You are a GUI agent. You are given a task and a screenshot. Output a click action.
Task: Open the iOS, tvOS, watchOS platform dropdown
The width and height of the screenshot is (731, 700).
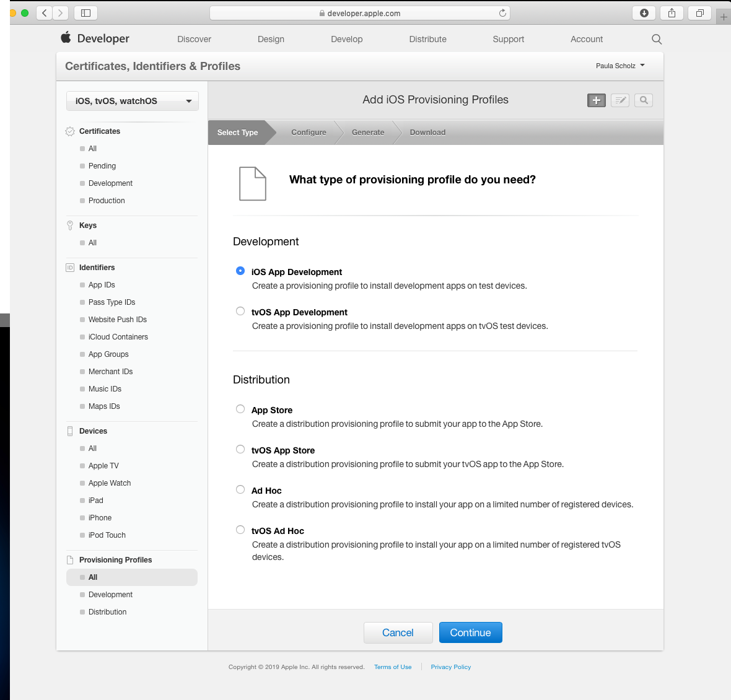click(x=132, y=101)
